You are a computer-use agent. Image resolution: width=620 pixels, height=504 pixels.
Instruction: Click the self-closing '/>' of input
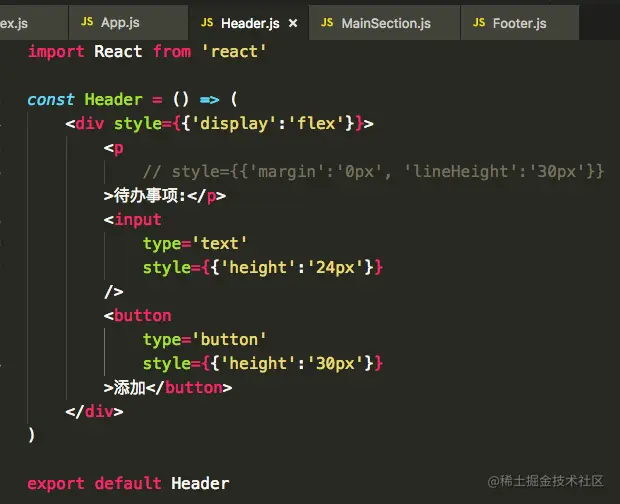(x=114, y=292)
